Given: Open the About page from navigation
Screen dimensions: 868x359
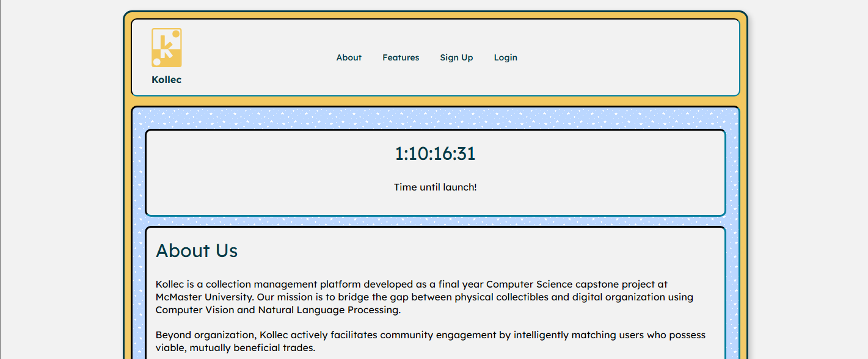Looking at the screenshot, I should pos(349,57).
